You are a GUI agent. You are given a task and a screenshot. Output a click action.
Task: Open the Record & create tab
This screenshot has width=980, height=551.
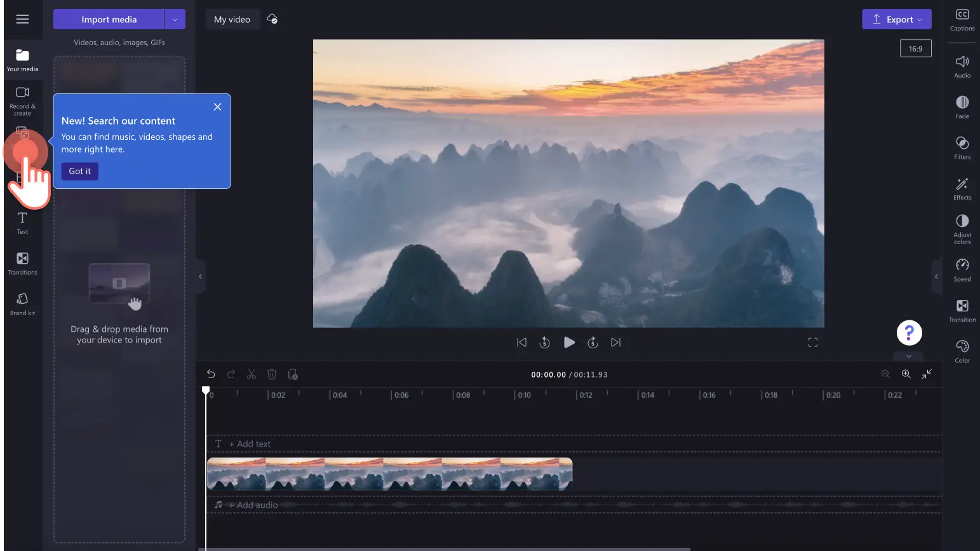pyautogui.click(x=22, y=100)
